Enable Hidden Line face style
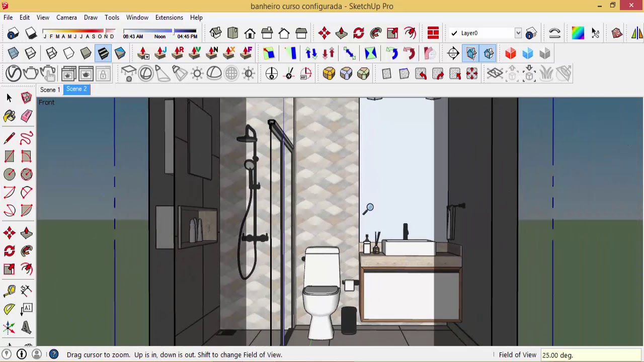The image size is (644, 362). (68, 53)
